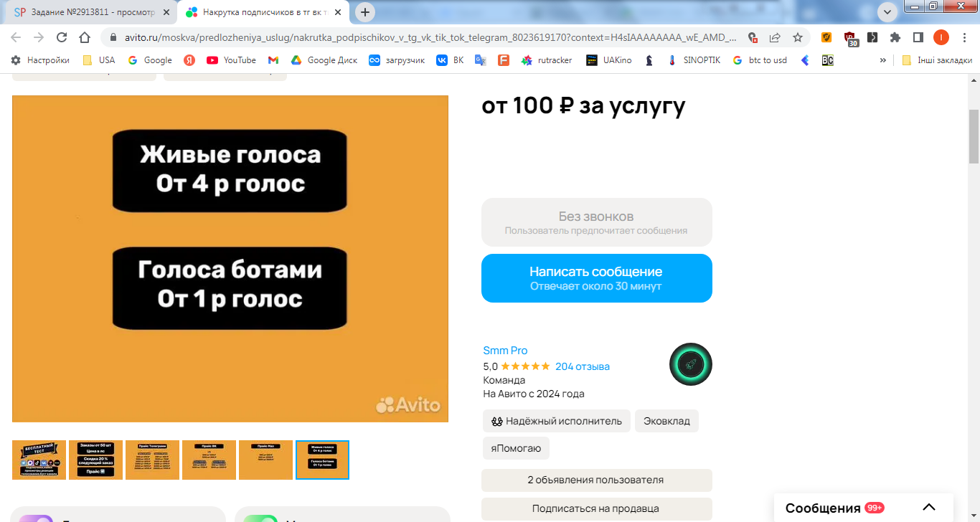Open the Yandex bookmark icon
Image resolution: width=980 pixels, height=522 pixels.
[189, 60]
